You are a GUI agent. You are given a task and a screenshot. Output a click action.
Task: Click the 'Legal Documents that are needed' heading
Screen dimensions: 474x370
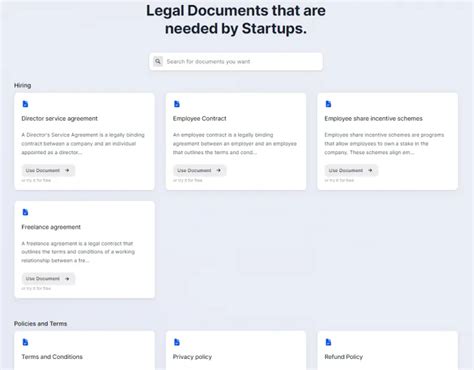236,19
